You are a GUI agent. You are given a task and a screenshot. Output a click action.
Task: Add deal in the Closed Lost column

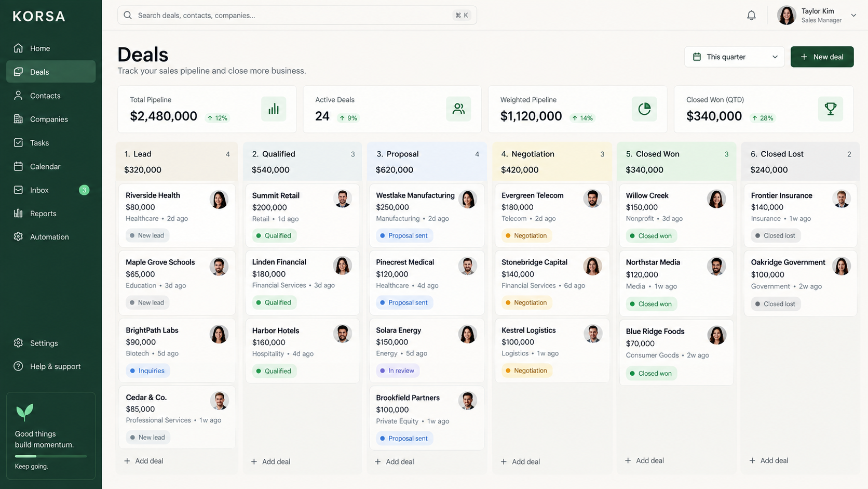769,460
